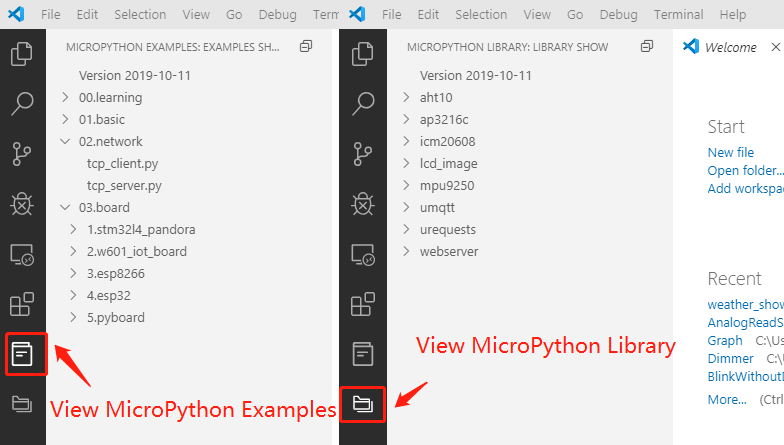Select the webserver library item
784x445 pixels.
coord(449,252)
